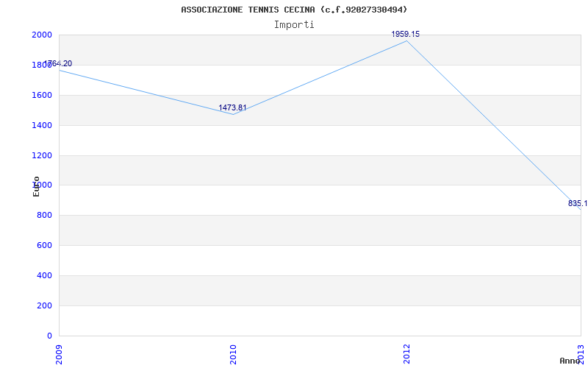Select the 1600 y-axis tick label
Image resolution: width=588 pixels, height=368 pixels.
click(x=42, y=96)
